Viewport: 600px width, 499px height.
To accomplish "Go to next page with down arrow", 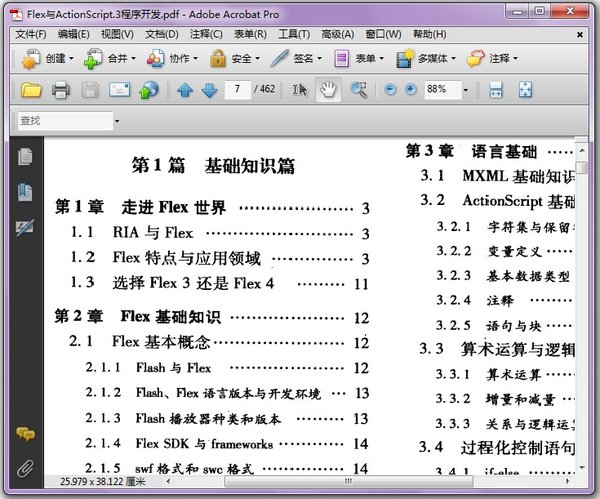I will (209, 90).
